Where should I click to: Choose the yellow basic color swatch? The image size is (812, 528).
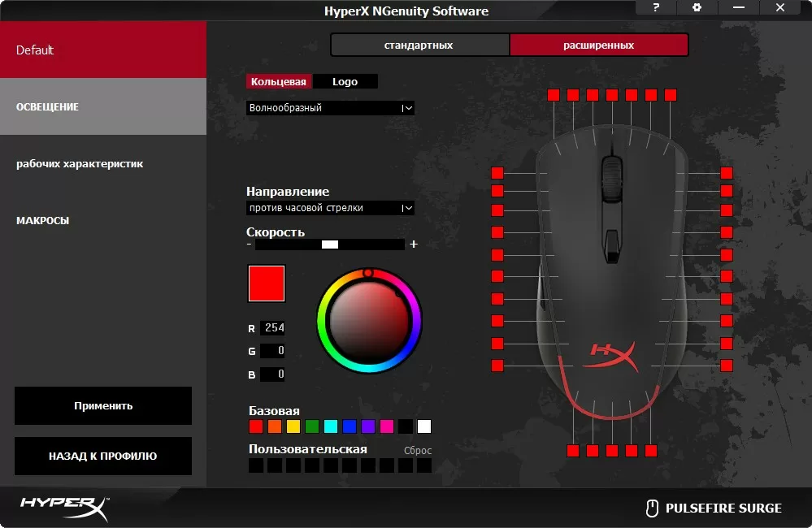pos(293,426)
